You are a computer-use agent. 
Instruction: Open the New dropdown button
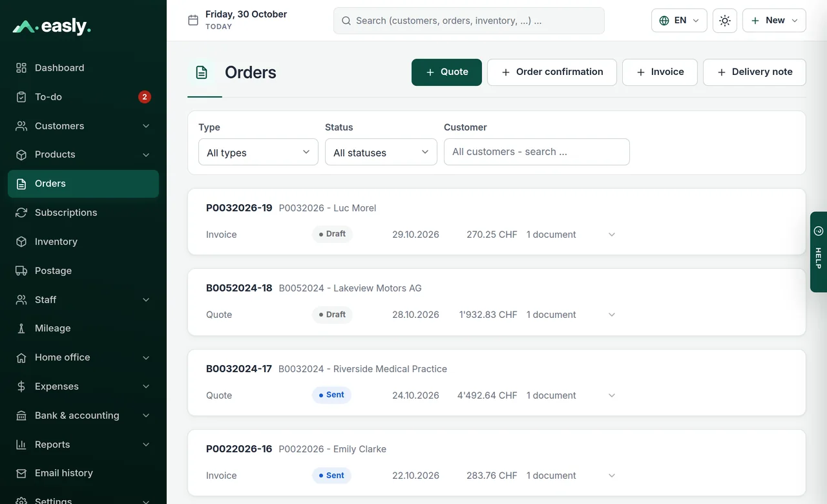(774, 21)
